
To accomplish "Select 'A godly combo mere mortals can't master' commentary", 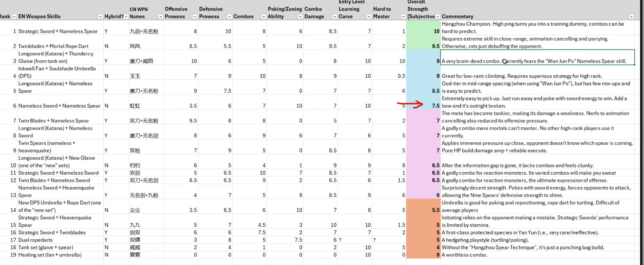I will tap(538, 132).
